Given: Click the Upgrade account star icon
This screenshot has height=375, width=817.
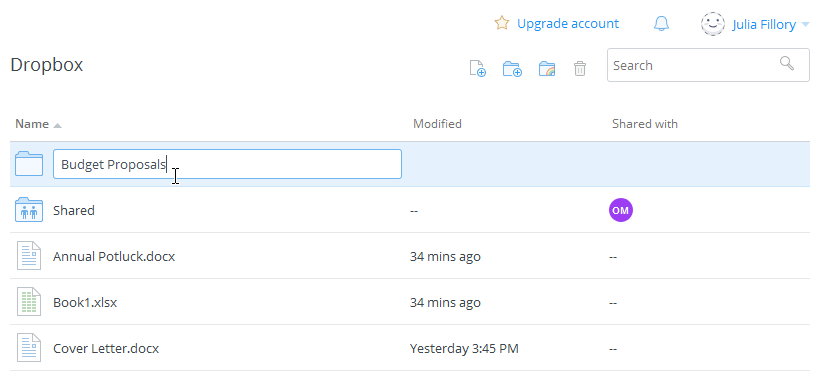Looking at the screenshot, I should 501,23.
